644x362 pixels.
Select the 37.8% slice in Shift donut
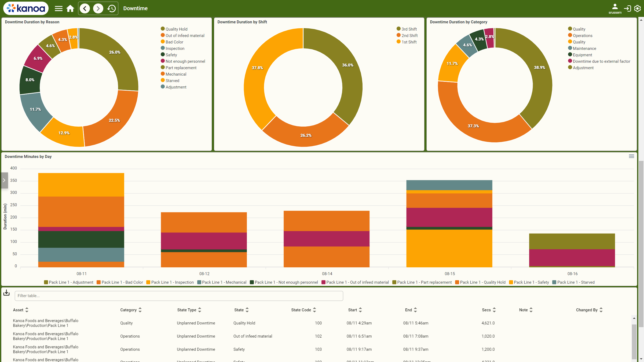click(258, 68)
